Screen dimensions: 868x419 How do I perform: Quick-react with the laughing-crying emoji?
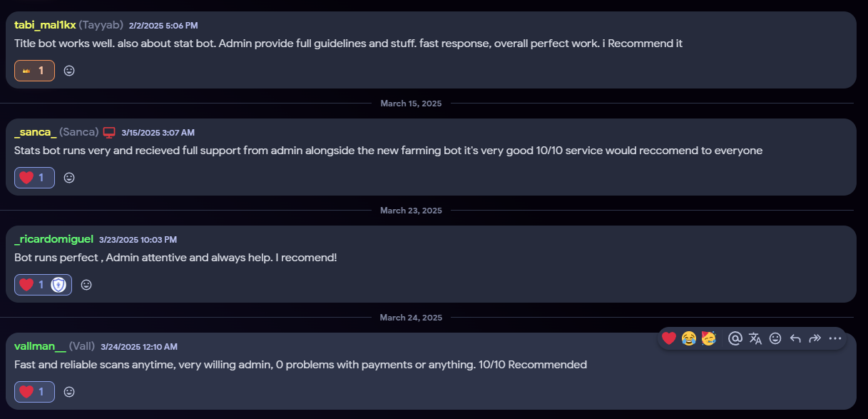click(688, 338)
